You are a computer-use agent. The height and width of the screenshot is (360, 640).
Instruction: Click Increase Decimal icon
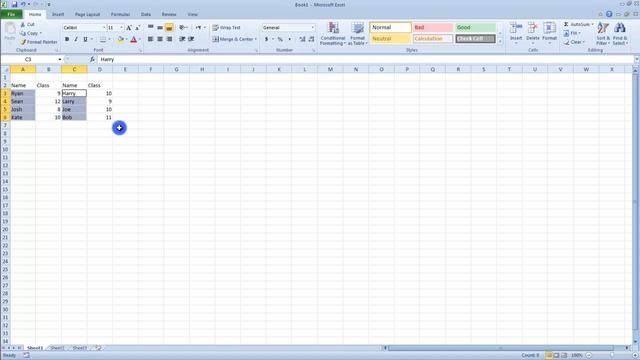coord(302,39)
